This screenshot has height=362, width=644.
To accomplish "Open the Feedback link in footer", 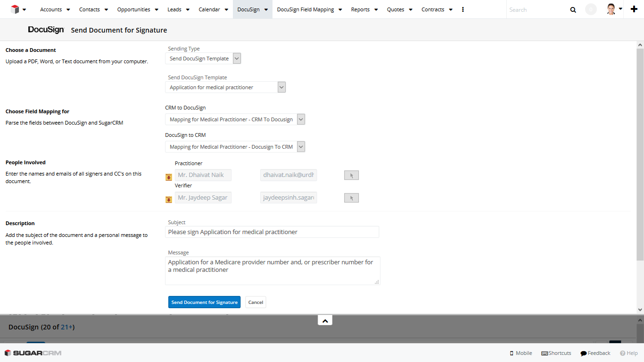I will point(595,353).
